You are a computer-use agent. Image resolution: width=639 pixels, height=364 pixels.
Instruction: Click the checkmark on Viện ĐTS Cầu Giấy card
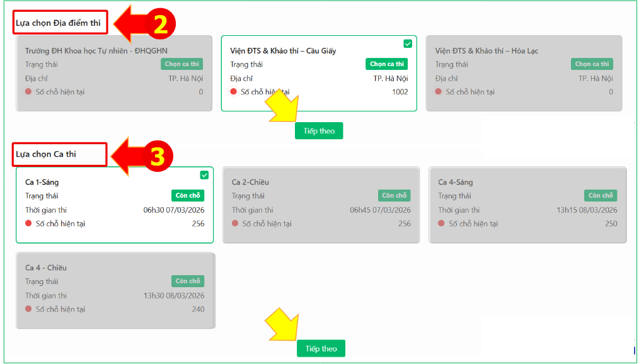tap(408, 43)
